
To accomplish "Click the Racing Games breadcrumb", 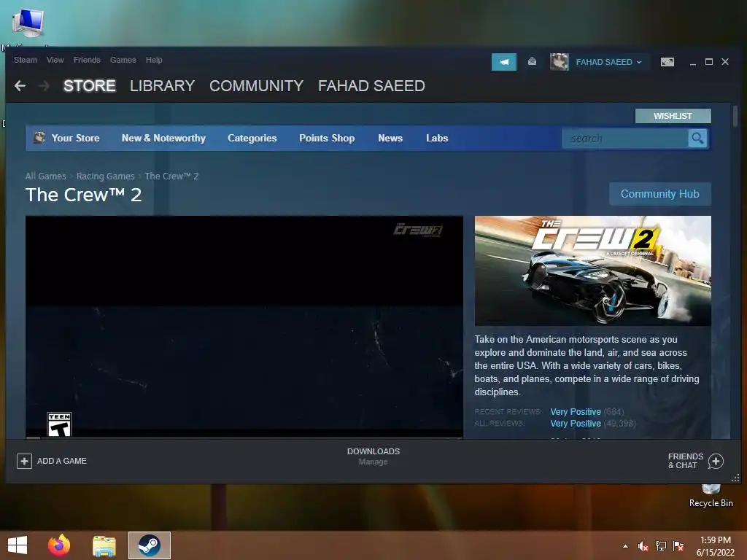I will tap(105, 176).
